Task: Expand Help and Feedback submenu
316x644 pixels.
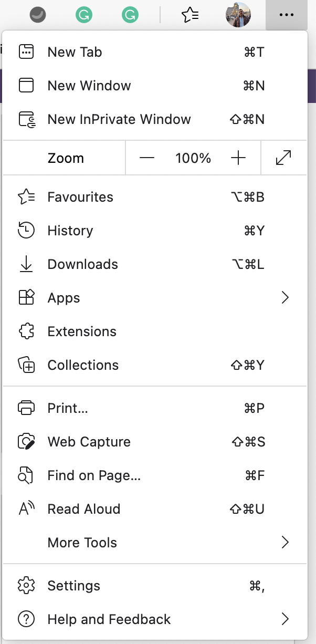Action: 285,619
